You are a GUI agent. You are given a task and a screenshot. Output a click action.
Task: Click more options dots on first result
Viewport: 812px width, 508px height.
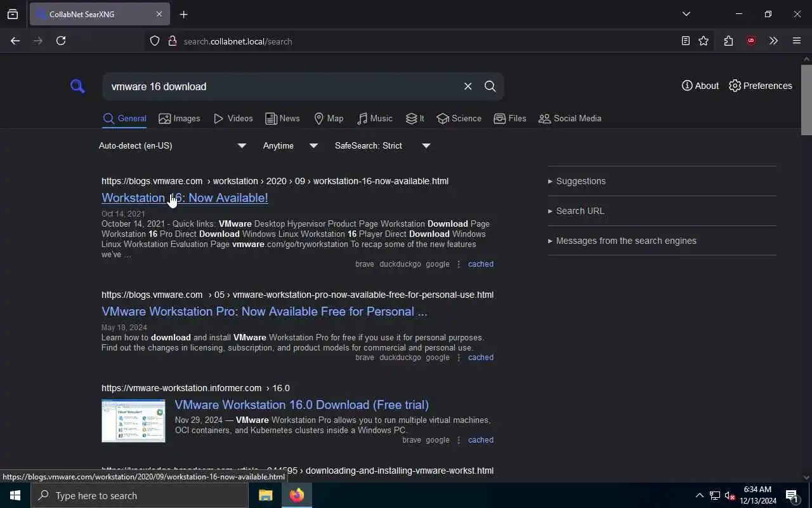pyautogui.click(x=459, y=264)
